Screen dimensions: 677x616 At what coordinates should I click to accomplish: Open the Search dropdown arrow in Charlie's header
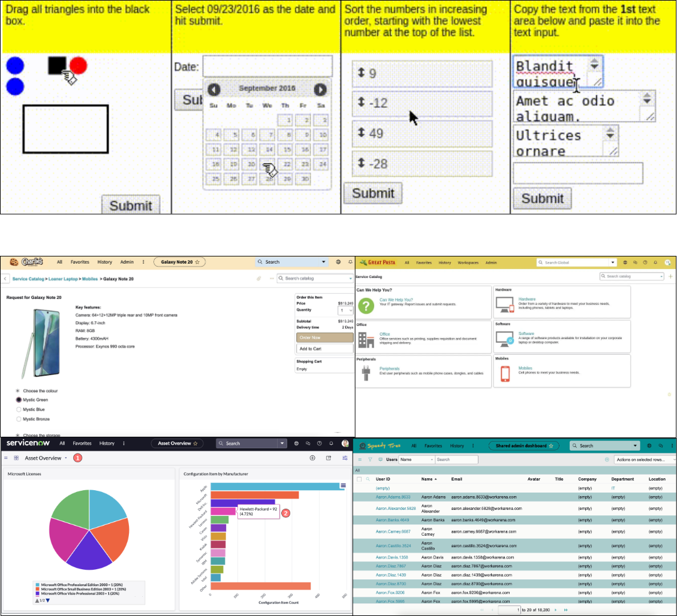coord(323,262)
